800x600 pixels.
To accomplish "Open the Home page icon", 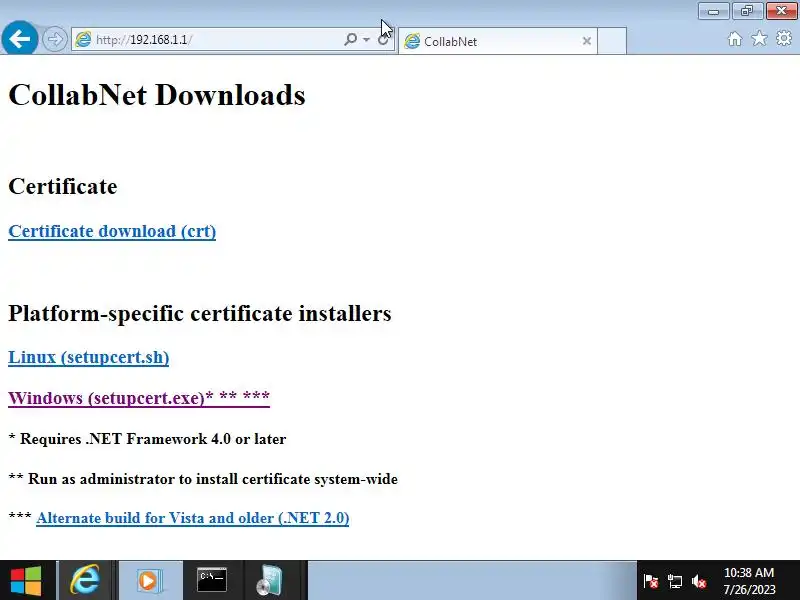I will (735, 39).
